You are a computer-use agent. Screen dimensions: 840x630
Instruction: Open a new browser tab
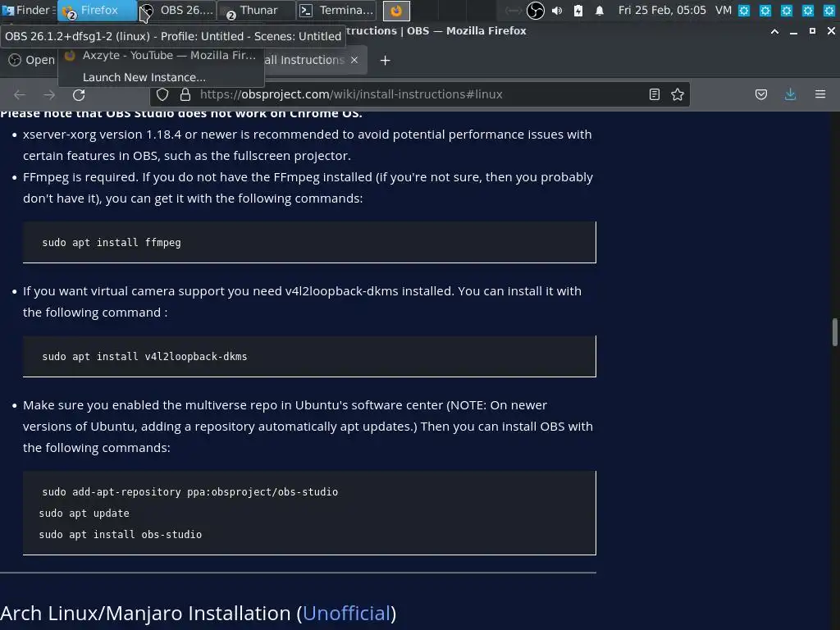(x=386, y=61)
